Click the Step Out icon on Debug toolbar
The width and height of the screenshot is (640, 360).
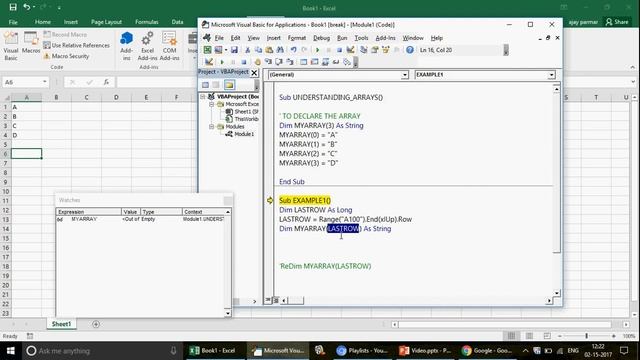pos(290,62)
